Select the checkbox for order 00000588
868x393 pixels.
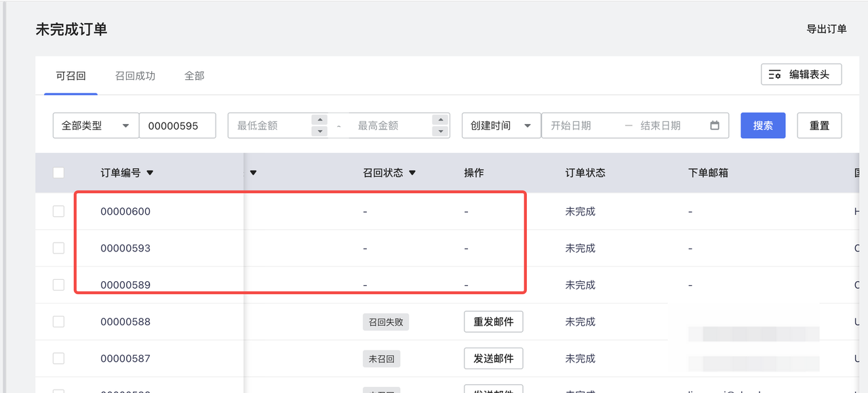pyautogui.click(x=58, y=321)
